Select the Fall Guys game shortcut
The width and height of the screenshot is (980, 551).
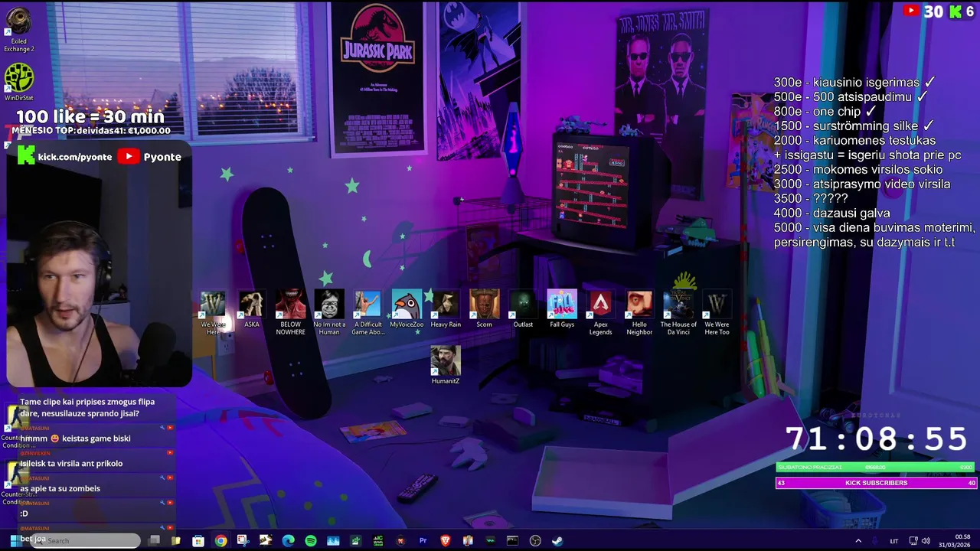(562, 309)
